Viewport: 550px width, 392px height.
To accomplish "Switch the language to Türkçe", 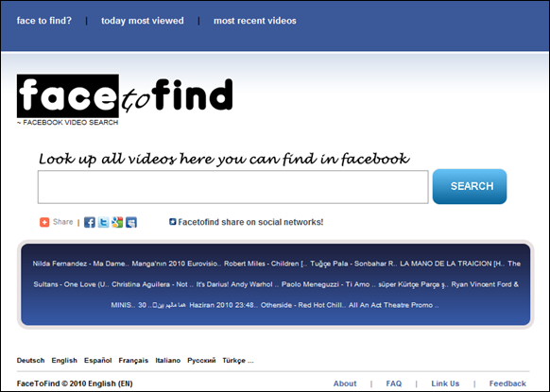I will point(233,361).
